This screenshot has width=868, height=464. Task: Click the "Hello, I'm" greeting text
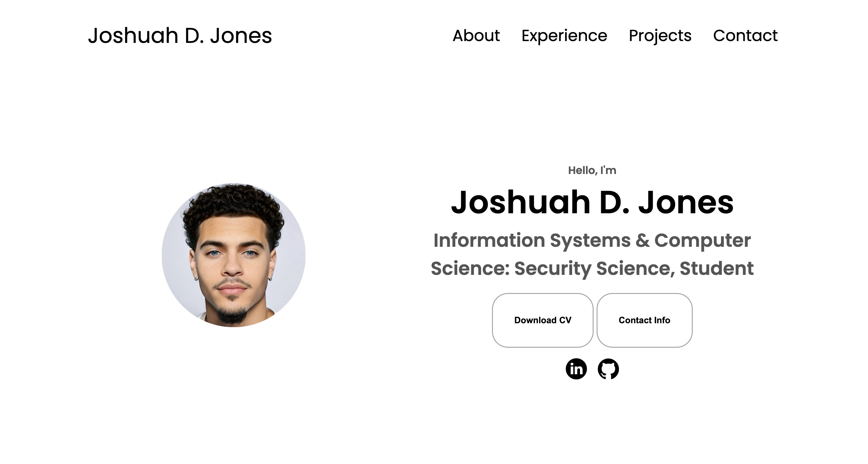click(x=592, y=170)
